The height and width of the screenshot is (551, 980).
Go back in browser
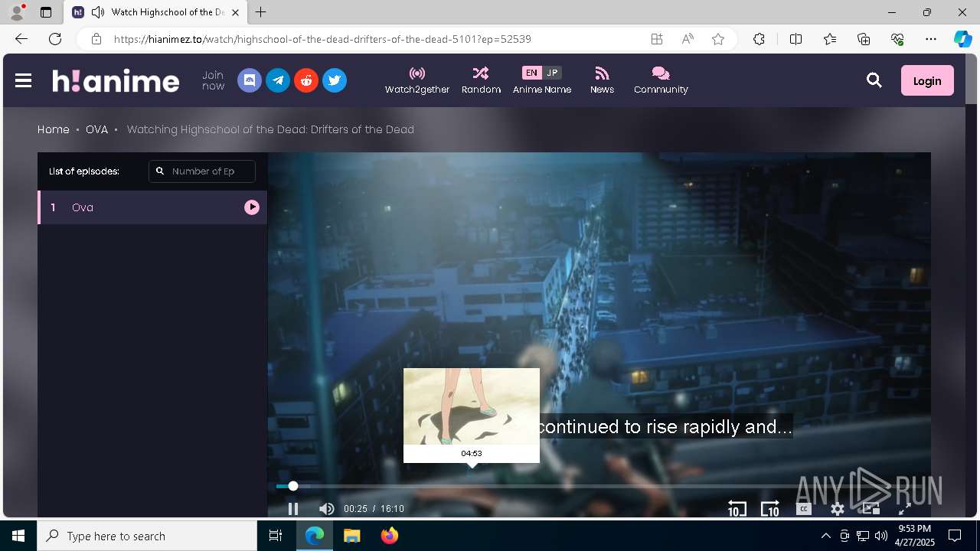pos(21,39)
